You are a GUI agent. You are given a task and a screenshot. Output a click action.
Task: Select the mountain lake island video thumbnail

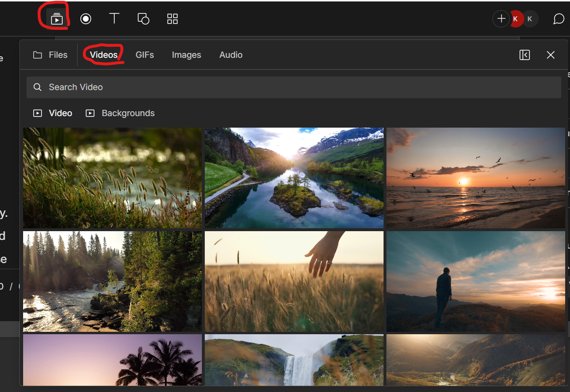pos(294,178)
